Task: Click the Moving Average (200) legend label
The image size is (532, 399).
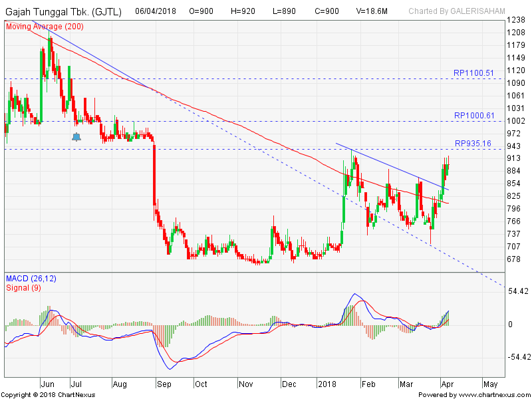Action: pos(44,26)
